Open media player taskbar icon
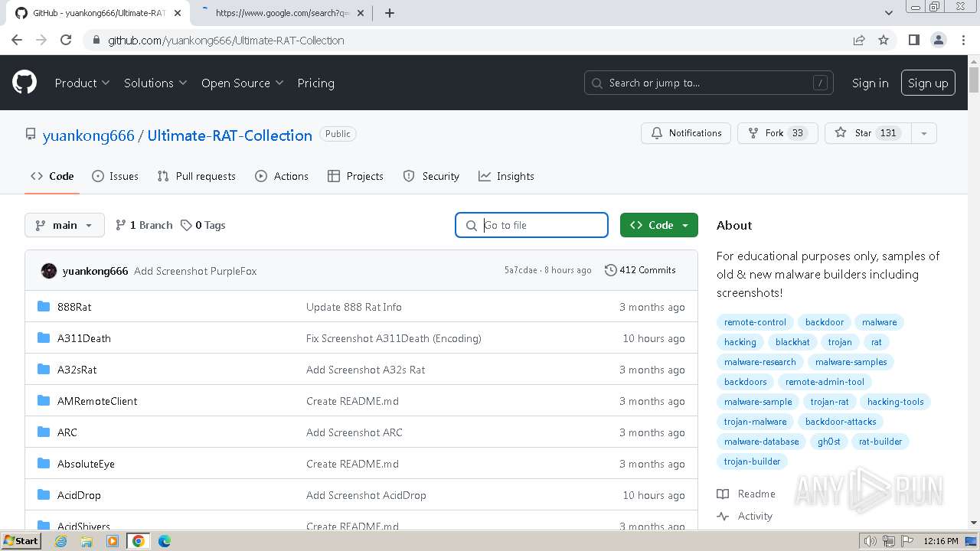Image resolution: width=980 pixels, height=551 pixels. pos(113,541)
